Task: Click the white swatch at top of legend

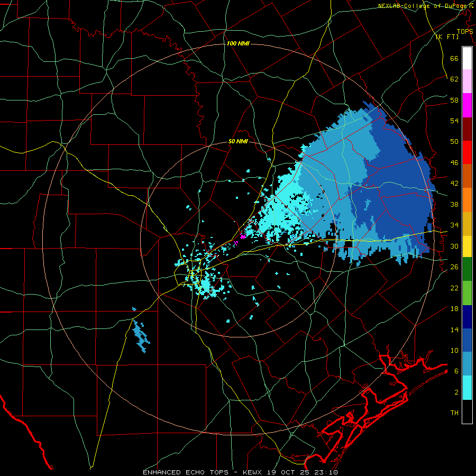Action: click(467, 58)
